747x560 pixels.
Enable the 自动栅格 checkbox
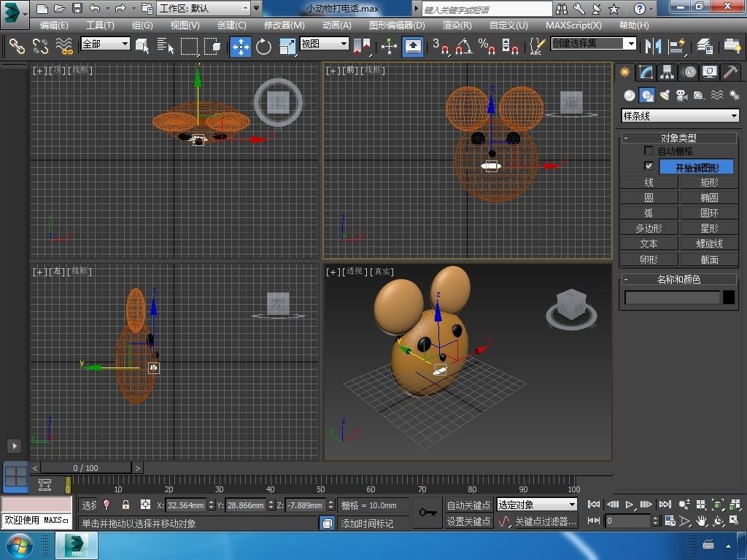pos(649,150)
